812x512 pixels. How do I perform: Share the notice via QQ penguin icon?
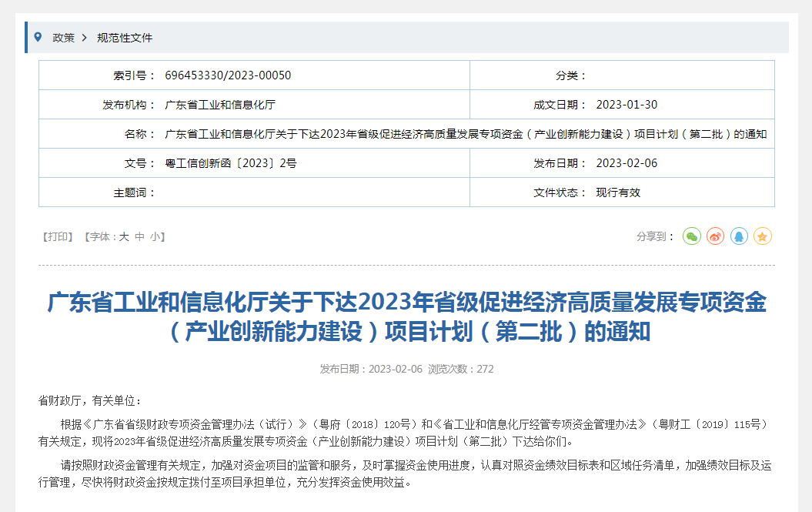[x=739, y=236]
